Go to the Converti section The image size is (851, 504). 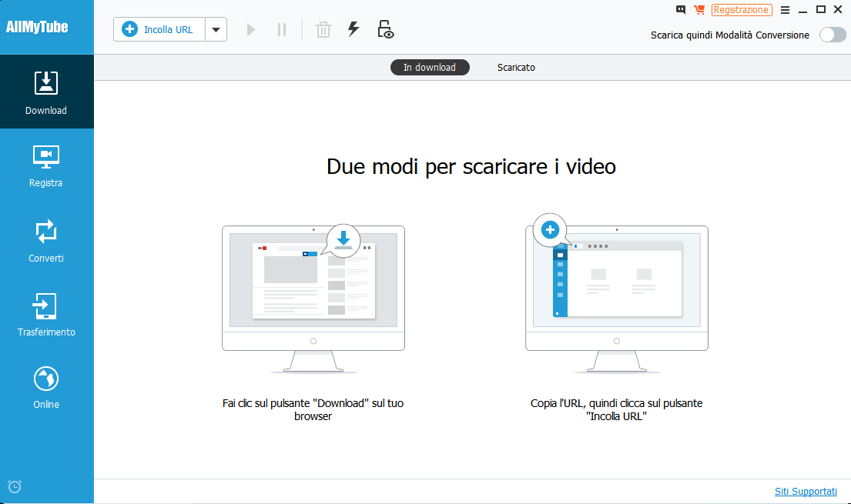[x=46, y=241]
